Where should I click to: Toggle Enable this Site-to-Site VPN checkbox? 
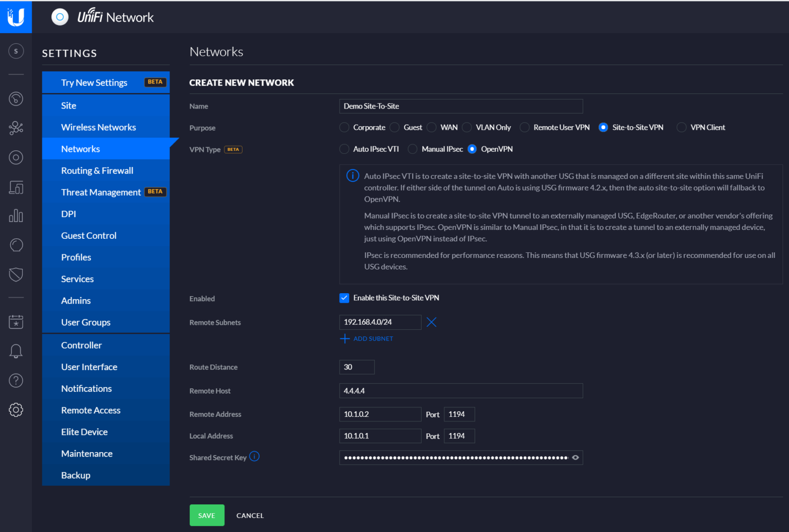pyautogui.click(x=344, y=298)
